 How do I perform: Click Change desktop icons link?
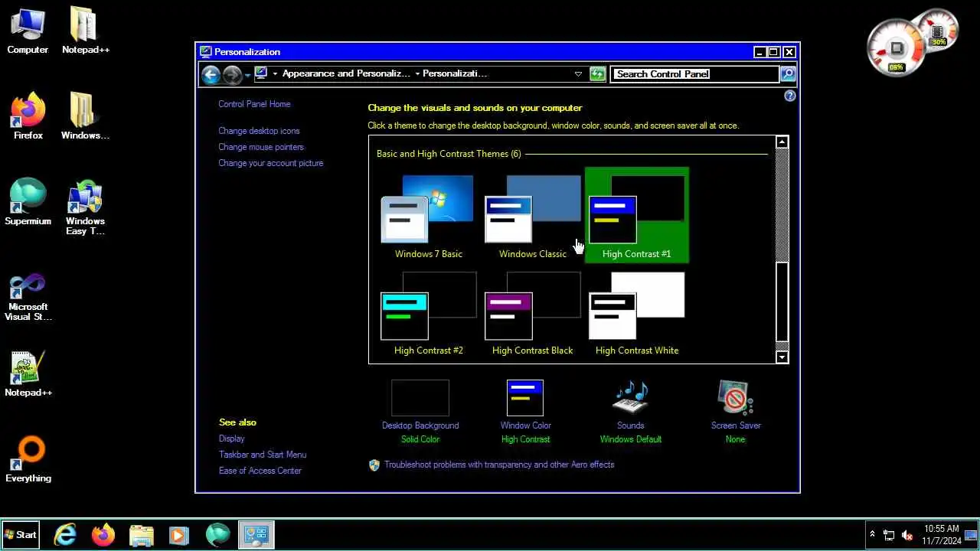point(259,131)
